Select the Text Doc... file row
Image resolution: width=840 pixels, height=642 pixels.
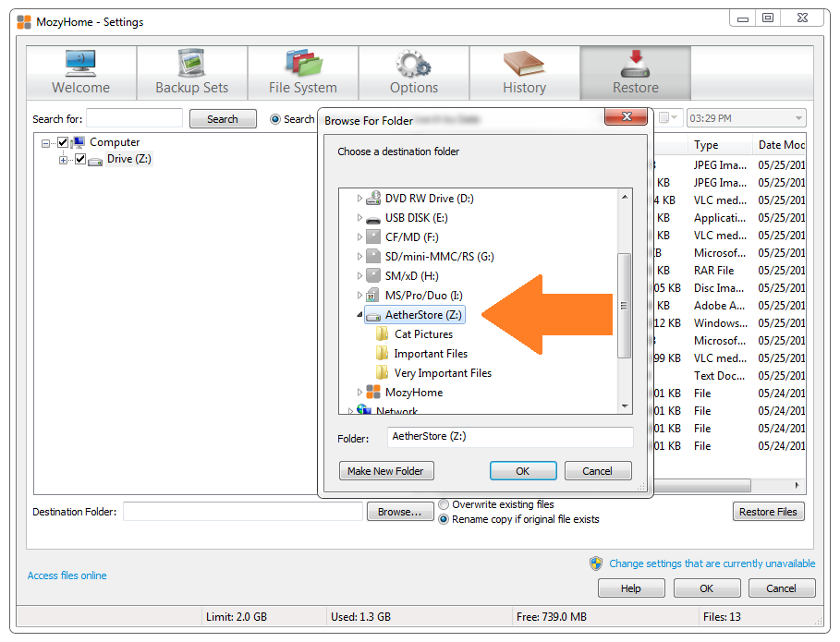point(730,375)
